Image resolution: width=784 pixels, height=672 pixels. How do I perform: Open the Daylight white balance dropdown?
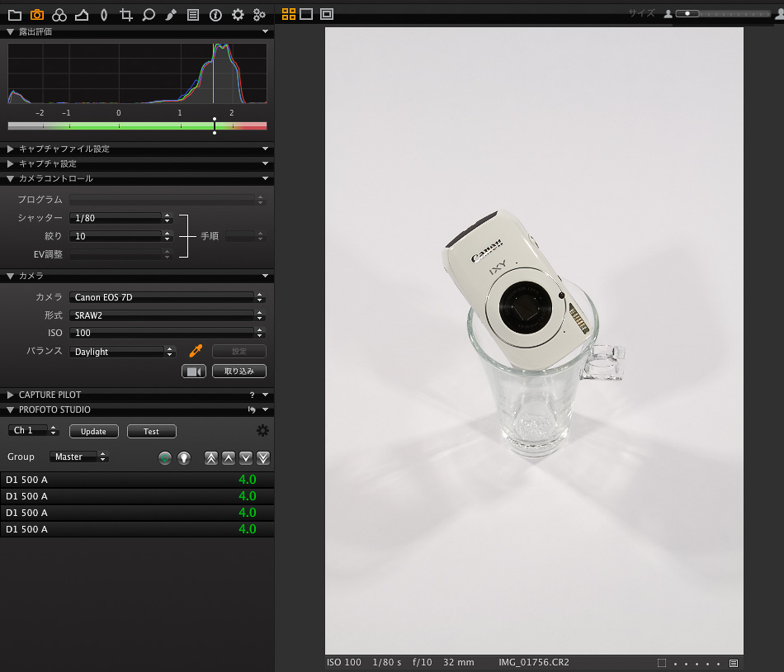pos(123,352)
